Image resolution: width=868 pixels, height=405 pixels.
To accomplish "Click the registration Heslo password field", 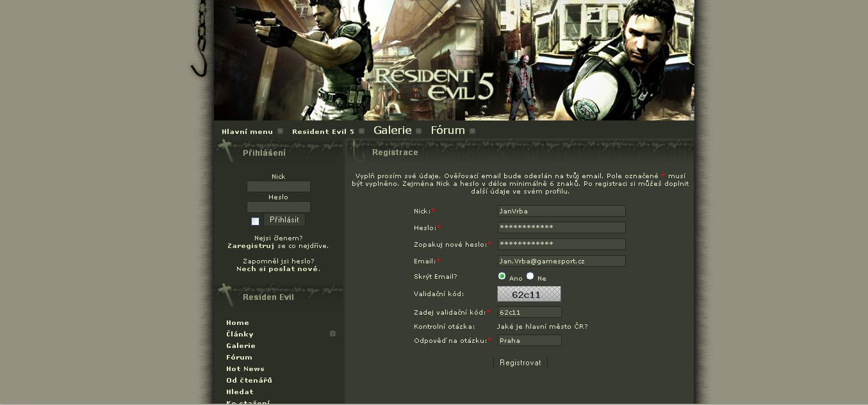I will point(562,227).
